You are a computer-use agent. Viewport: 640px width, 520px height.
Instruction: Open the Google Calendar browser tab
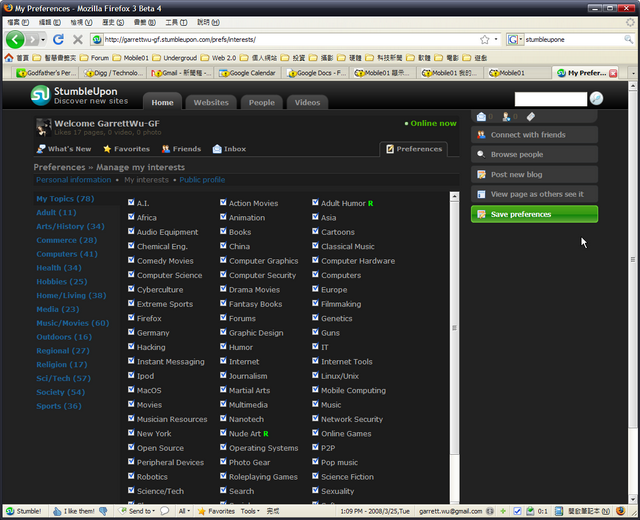[x=249, y=73]
